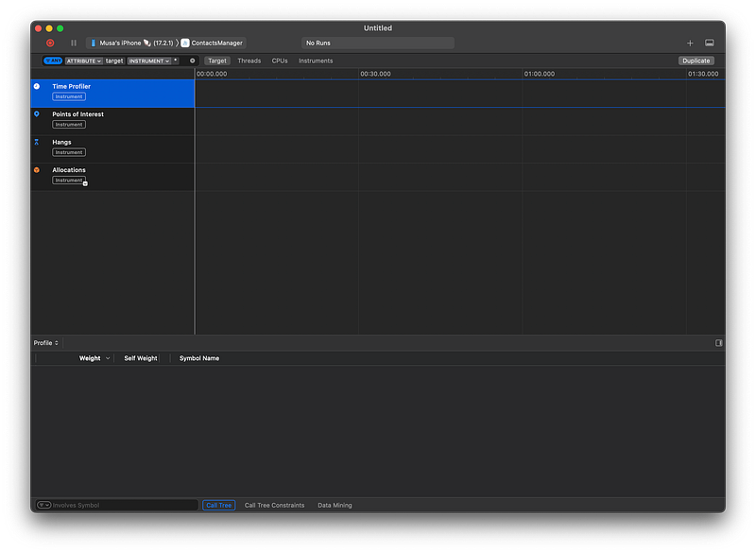Click the red record button
Screen dimensions: 756x553
point(50,43)
